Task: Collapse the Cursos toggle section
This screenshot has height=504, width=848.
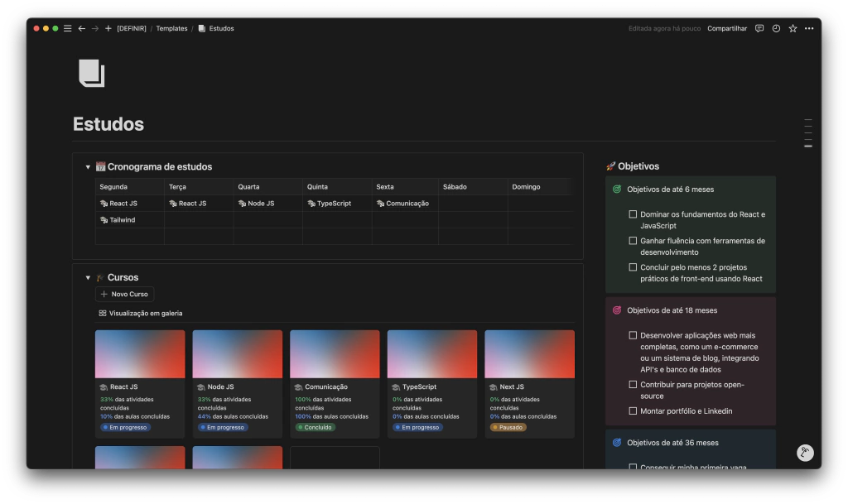Action: coord(88,278)
